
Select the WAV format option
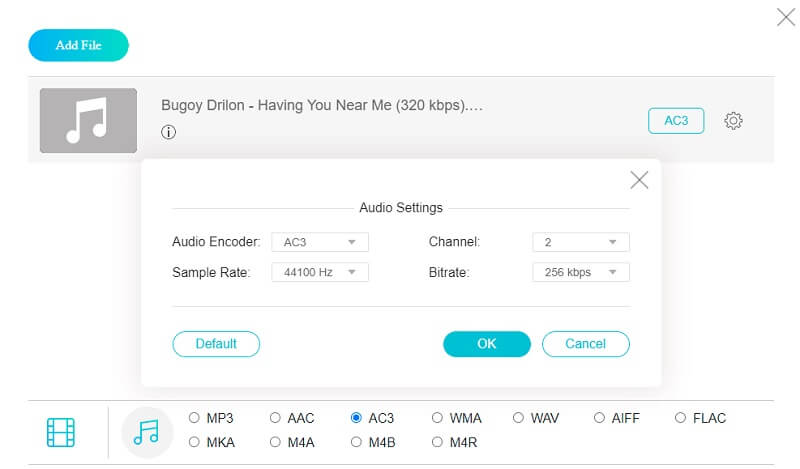click(519, 418)
